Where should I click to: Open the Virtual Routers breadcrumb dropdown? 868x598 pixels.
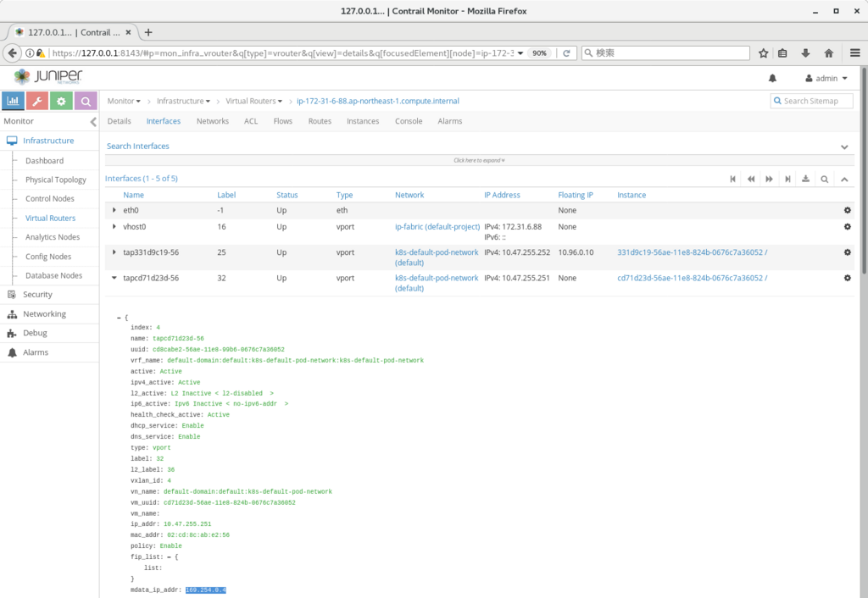253,102
